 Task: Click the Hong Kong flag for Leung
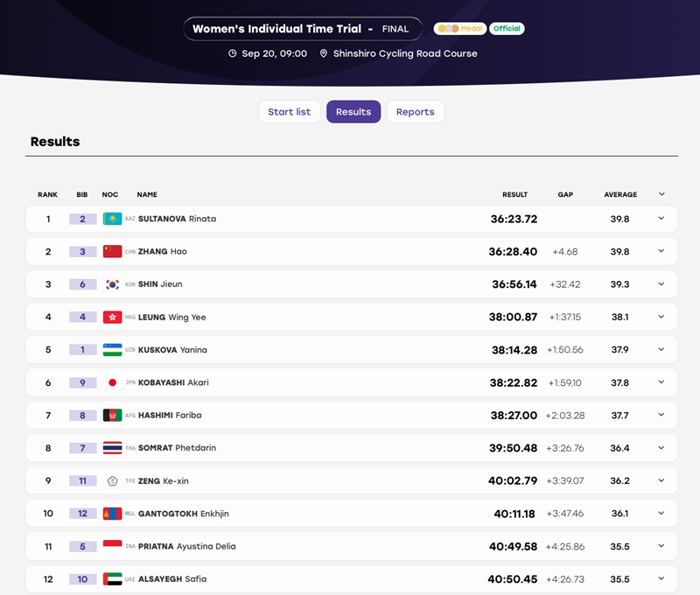(112, 317)
